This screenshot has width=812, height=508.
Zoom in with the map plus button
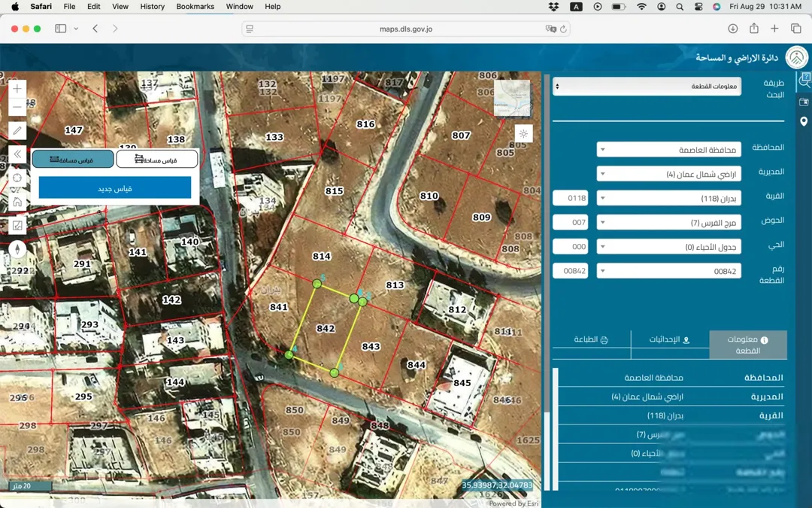click(17, 89)
